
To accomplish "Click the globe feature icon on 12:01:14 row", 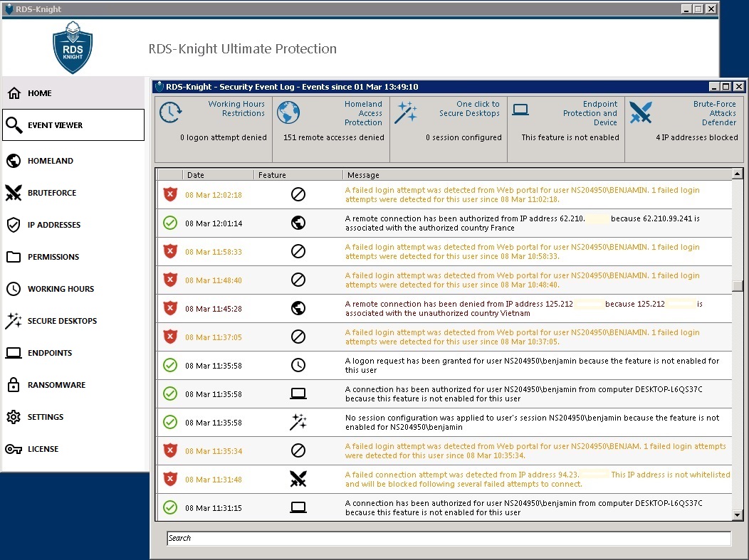I will click(298, 223).
